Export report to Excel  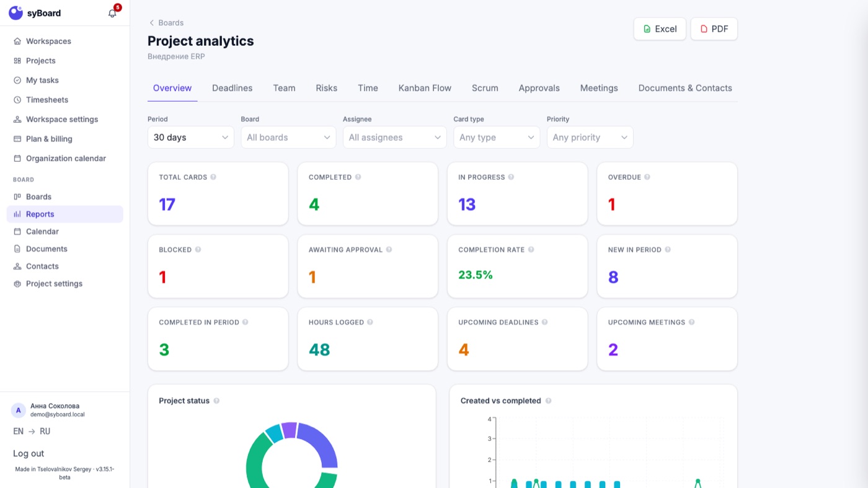660,29
